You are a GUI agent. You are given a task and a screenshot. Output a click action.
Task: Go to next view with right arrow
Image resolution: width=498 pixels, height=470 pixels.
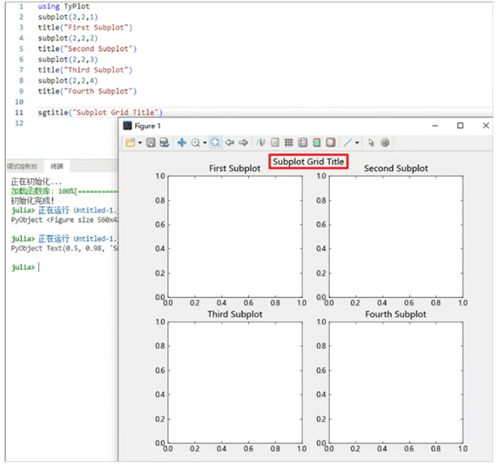coord(243,143)
